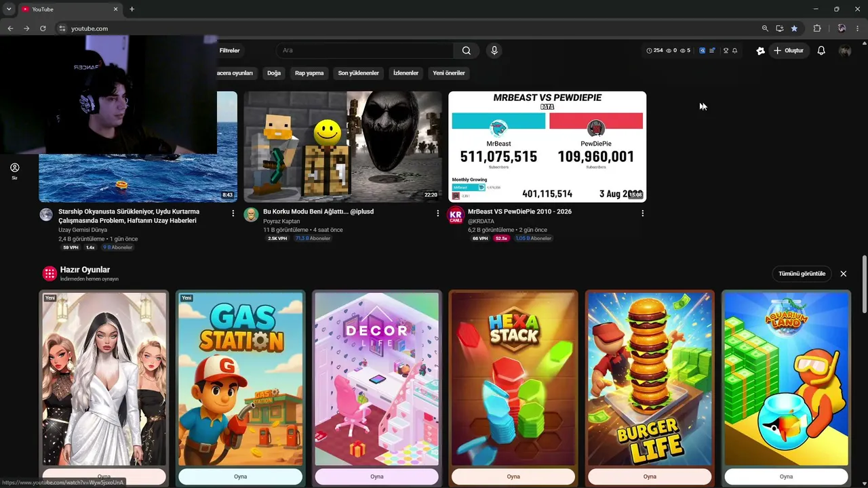Viewport: 868px width, 488px height.
Task: Start voice search with the microphone
Action: click(494, 50)
